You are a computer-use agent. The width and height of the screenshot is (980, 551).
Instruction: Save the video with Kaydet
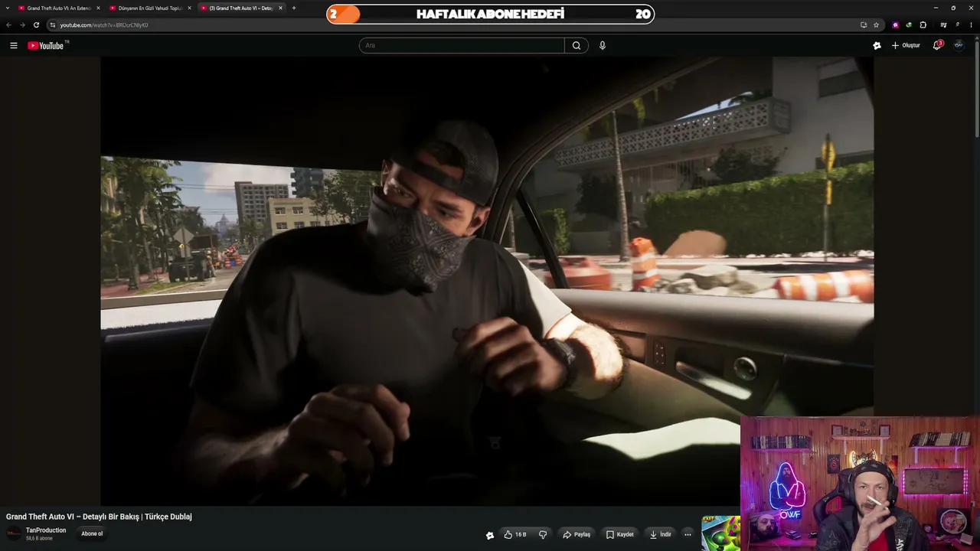pyautogui.click(x=620, y=534)
